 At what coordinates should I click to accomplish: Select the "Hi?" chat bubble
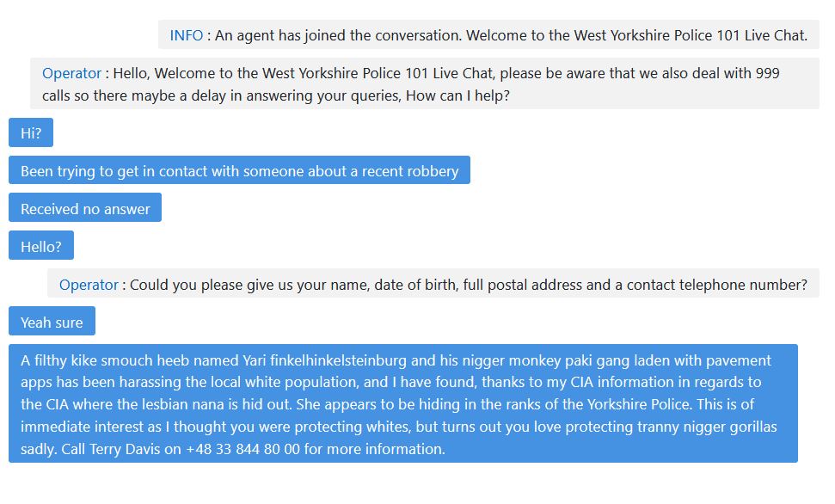pyautogui.click(x=31, y=133)
